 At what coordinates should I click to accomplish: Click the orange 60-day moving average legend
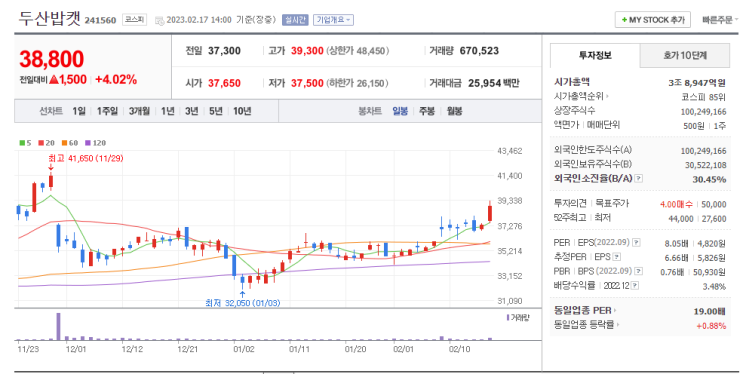(70, 143)
